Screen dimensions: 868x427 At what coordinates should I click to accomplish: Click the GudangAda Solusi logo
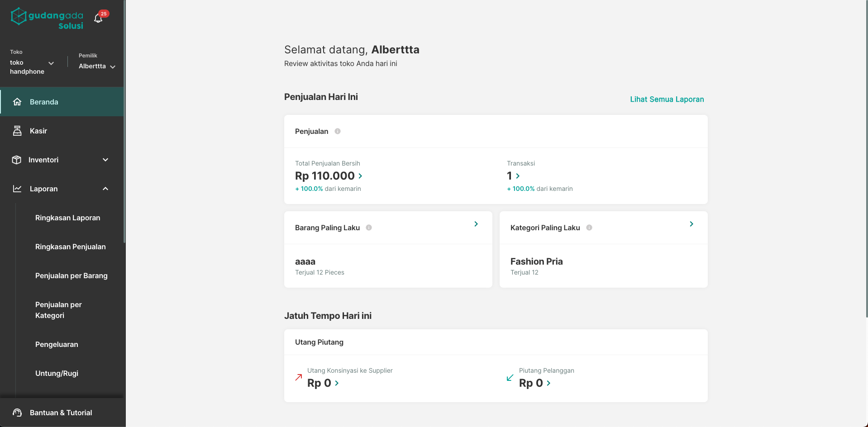coord(47,19)
